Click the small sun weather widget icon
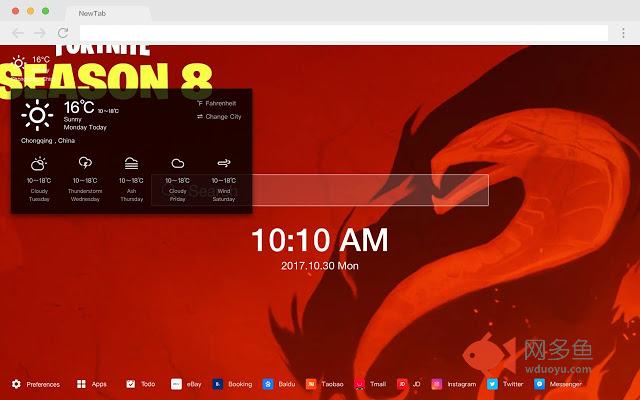This screenshot has width=640, height=400. (18, 62)
